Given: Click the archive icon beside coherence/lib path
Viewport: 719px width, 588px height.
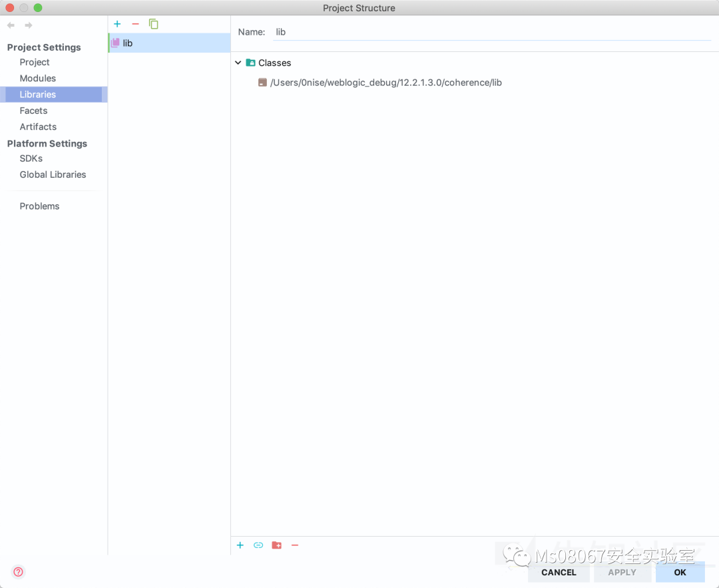Looking at the screenshot, I should pos(262,83).
